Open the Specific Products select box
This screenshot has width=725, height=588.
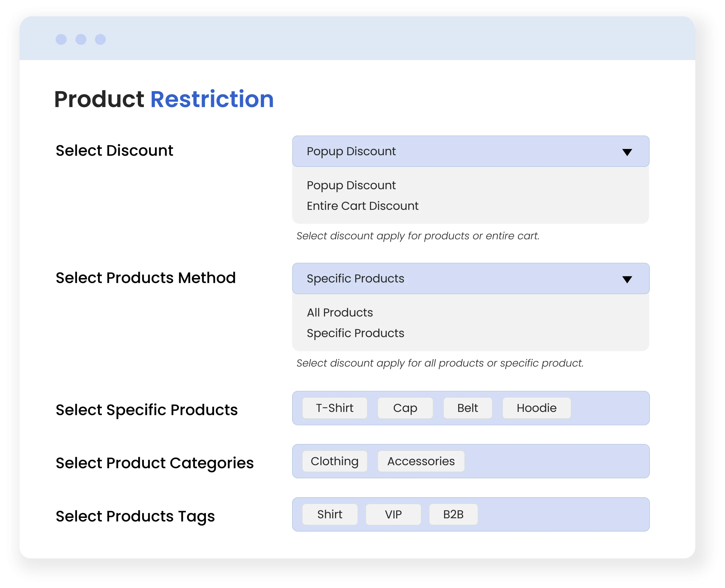470,278
